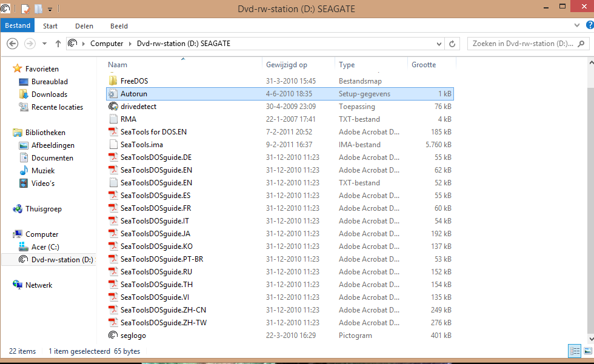
Task: Select Netwerk in the navigation pane
Action: pos(39,285)
